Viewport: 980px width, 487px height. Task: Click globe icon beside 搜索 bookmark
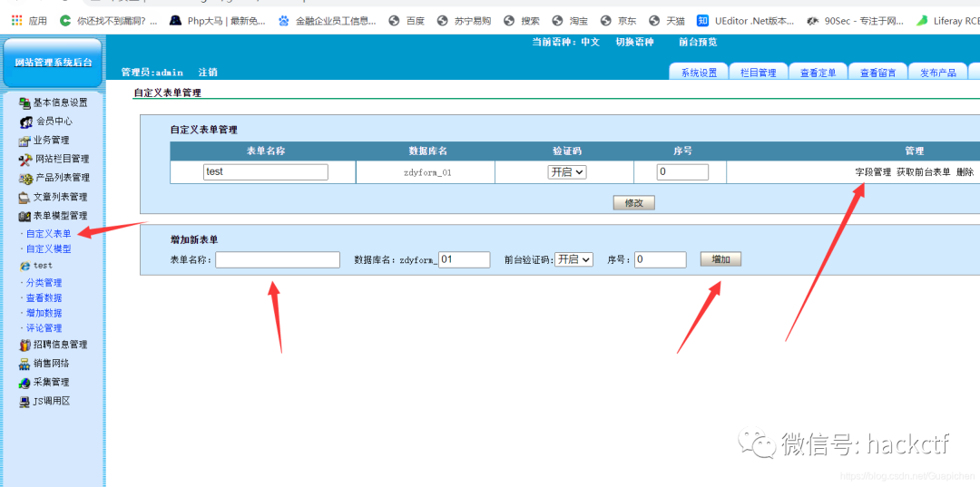pos(509,21)
